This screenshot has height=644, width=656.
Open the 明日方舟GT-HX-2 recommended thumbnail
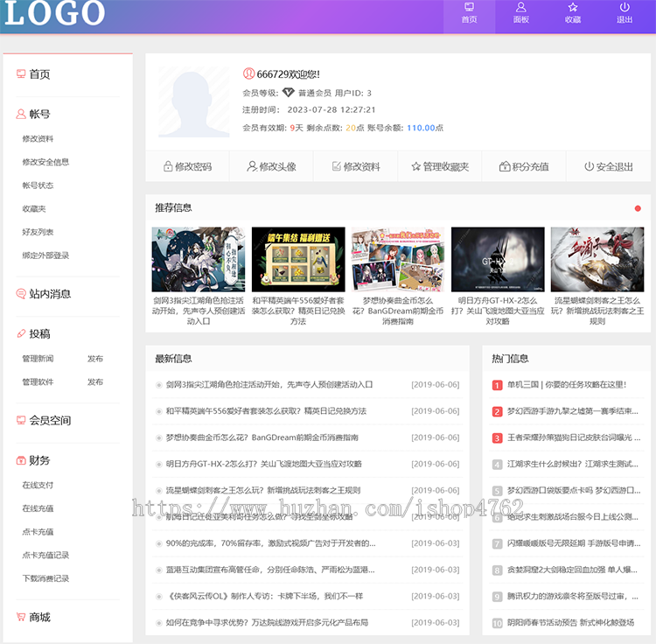coord(498,260)
